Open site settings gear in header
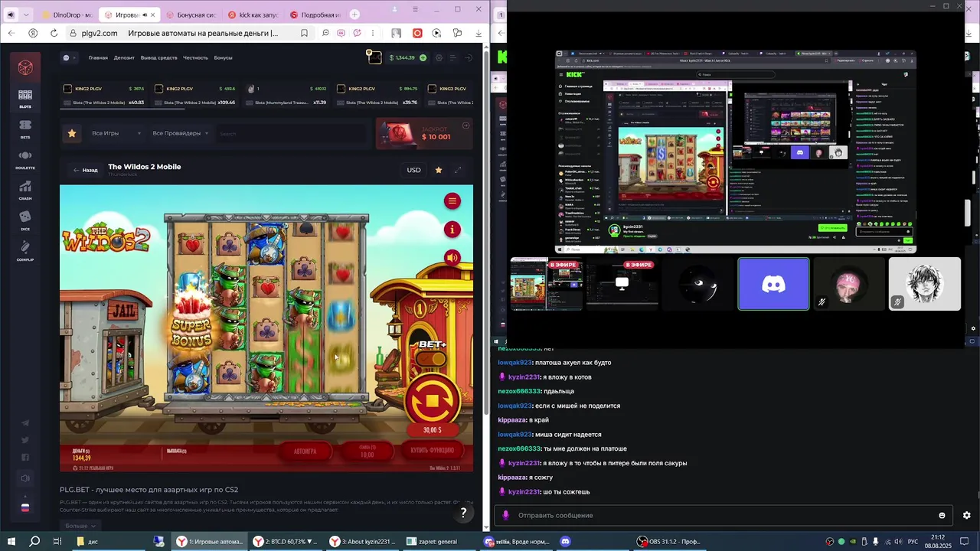980x551 pixels. click(438, 57)
